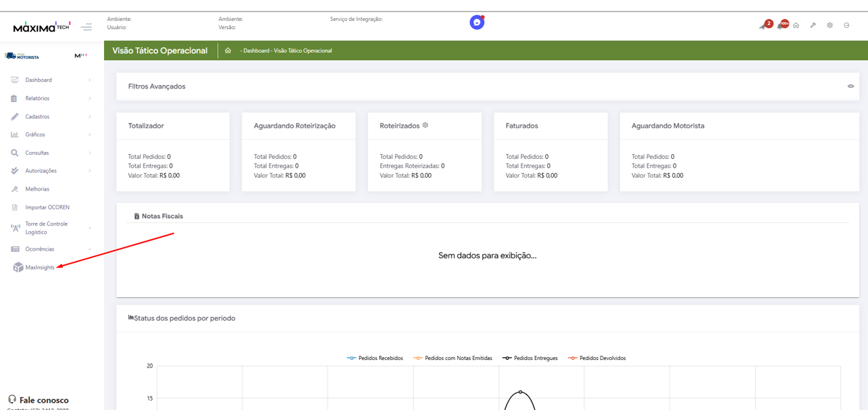
Task: Show Filtros Avançados using the eye icon
Action: [850, 86]
